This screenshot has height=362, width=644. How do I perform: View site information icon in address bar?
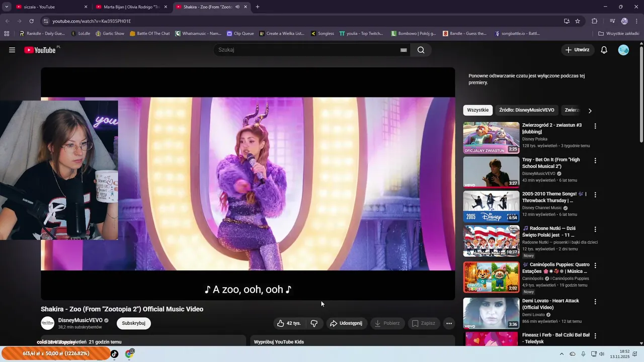point(46,21)
